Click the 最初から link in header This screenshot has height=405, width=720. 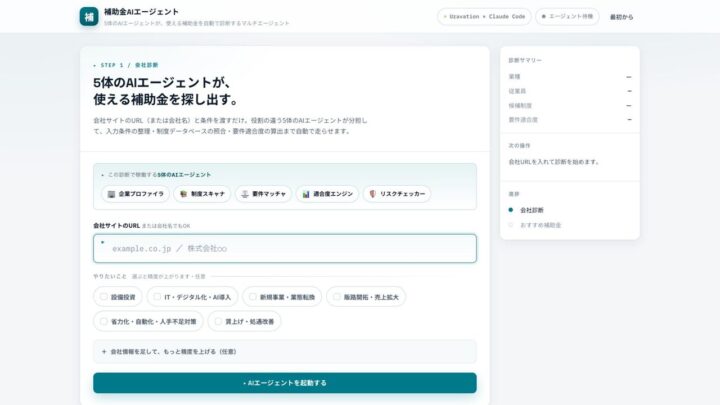pos(621,17)
